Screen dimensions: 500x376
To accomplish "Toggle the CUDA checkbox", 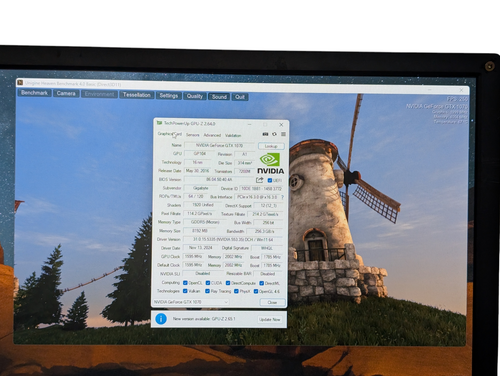I will [208, 283].
